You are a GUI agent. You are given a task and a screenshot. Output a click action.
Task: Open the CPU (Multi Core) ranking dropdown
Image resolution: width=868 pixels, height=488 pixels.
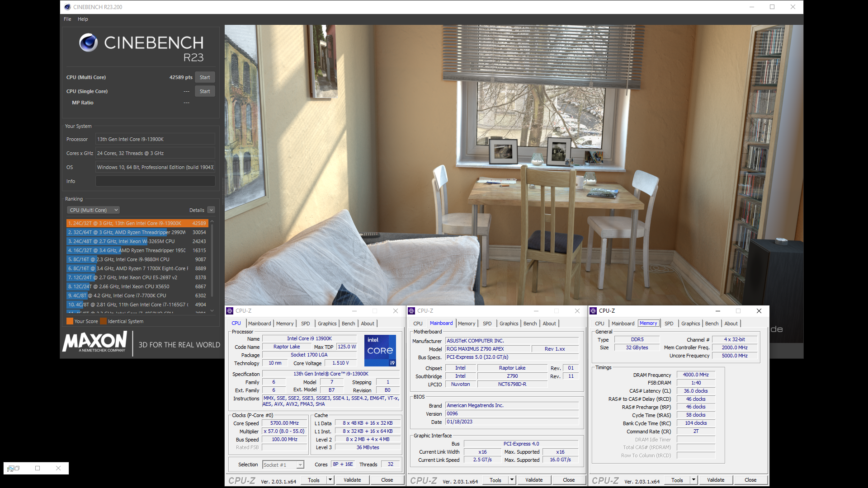(x=94, y=210)
